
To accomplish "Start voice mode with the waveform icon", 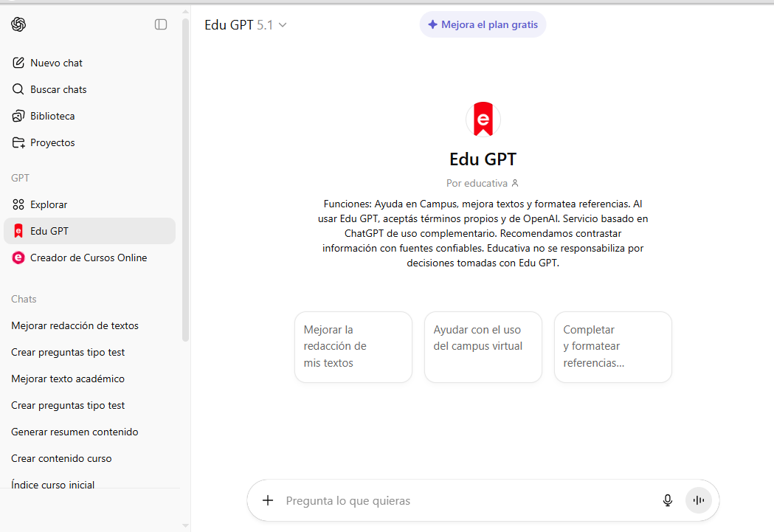I will (698, 500).
